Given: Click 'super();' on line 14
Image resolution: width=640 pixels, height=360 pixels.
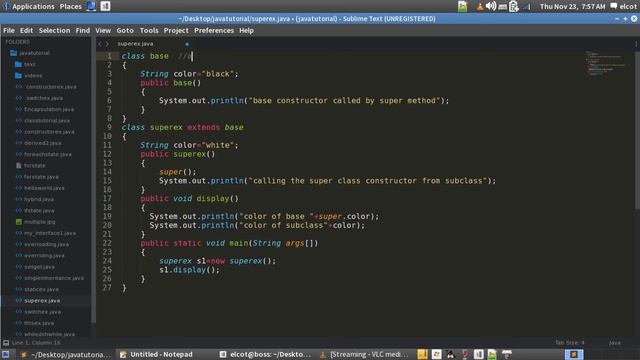Looking at the screenshot, I should tap(178, 172).
